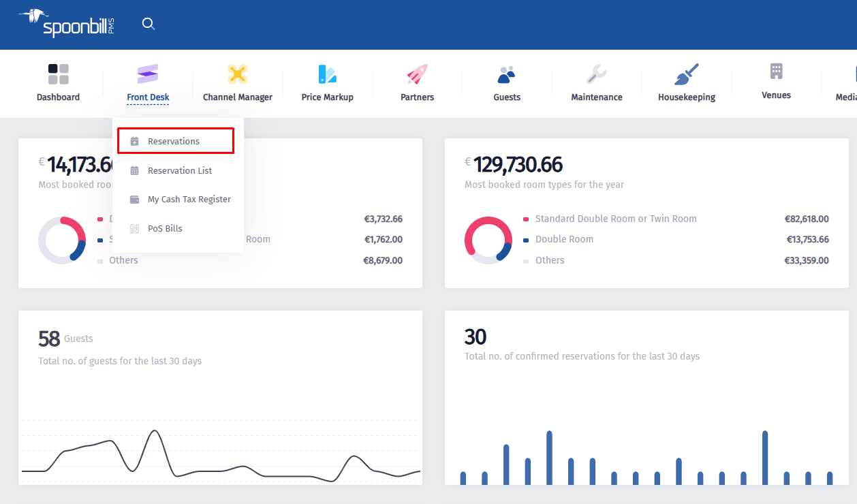Screen dimensions: 857x504
Task: Open the Dashboard grid icon
Action: click(58, 74)
